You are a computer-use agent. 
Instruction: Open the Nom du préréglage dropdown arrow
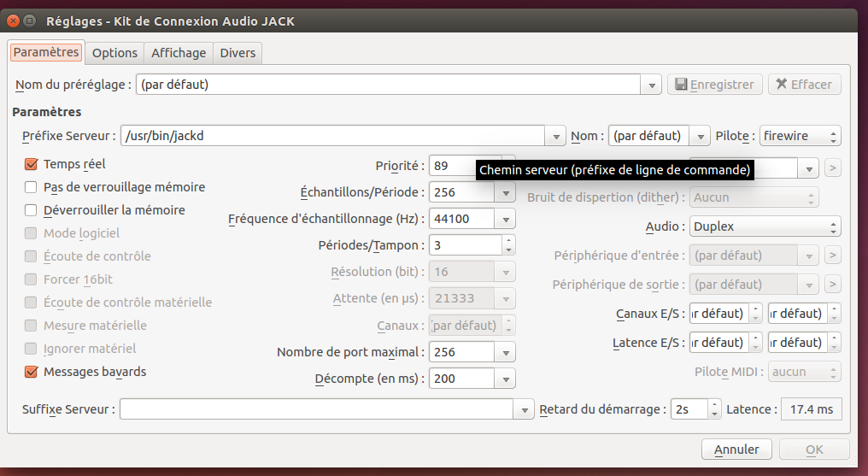[651, 85]
